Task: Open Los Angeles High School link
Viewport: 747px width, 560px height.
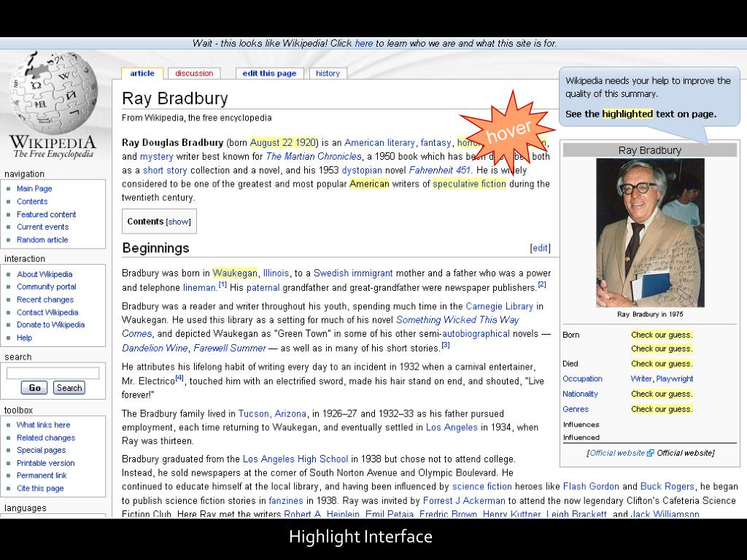Action: click(x=295, y=459)
